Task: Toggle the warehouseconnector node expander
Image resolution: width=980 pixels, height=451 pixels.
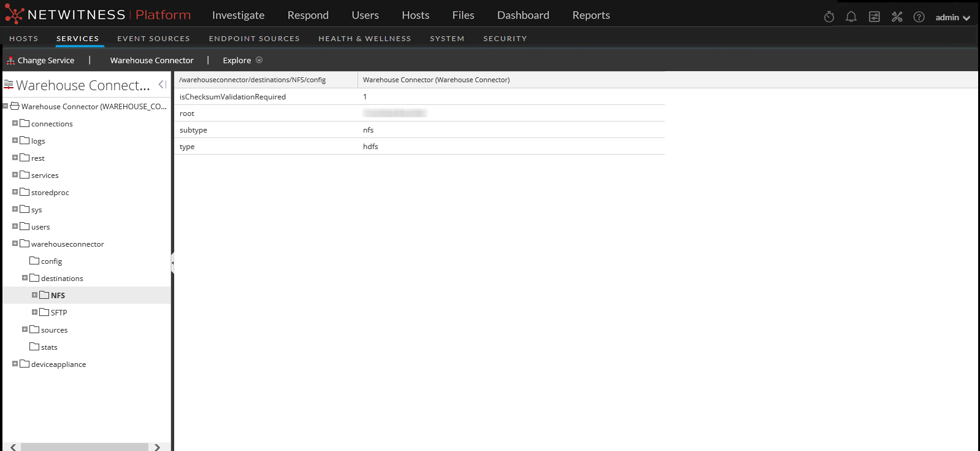Action: 15,244
